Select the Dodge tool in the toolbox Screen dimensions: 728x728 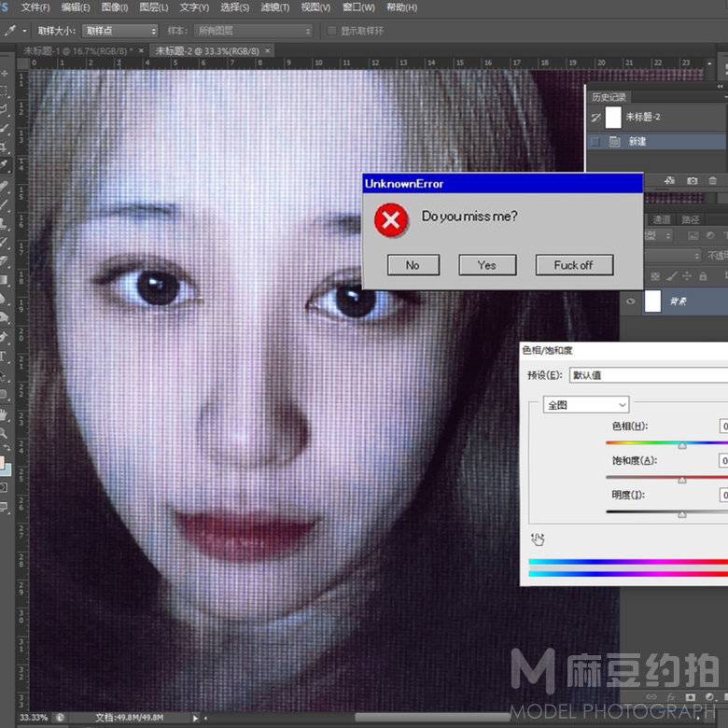pyautogui.click(x=4, y=317)
